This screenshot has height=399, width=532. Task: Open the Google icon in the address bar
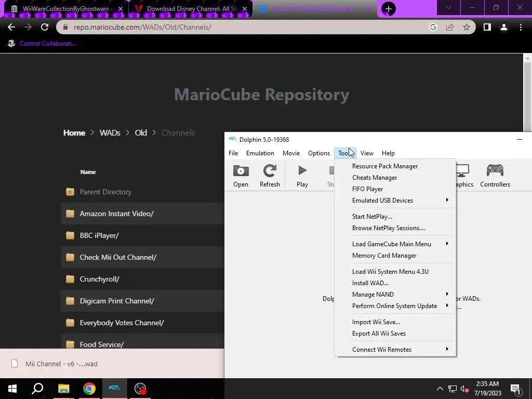[433, 27]
